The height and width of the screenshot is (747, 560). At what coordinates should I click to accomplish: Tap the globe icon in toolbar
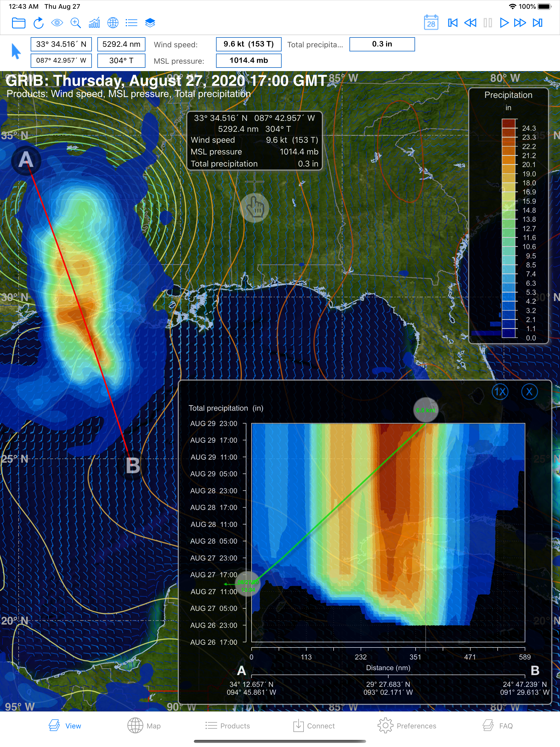tap(113, 23)
